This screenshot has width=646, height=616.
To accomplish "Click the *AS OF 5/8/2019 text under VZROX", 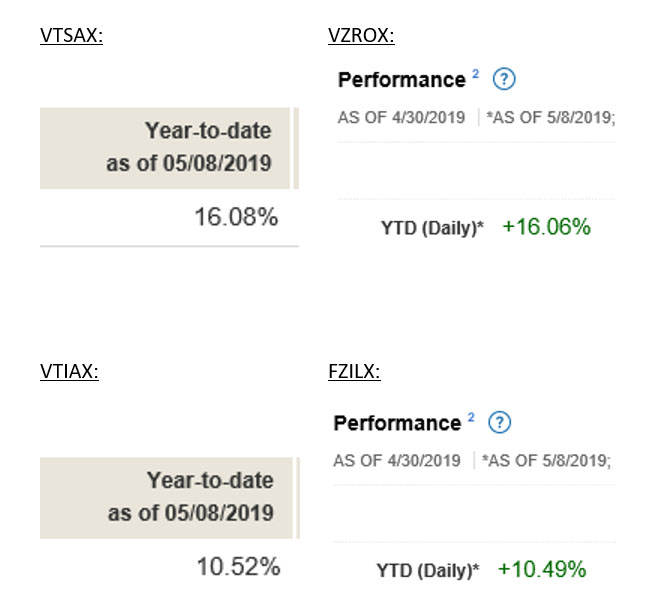I will (550, 118).
